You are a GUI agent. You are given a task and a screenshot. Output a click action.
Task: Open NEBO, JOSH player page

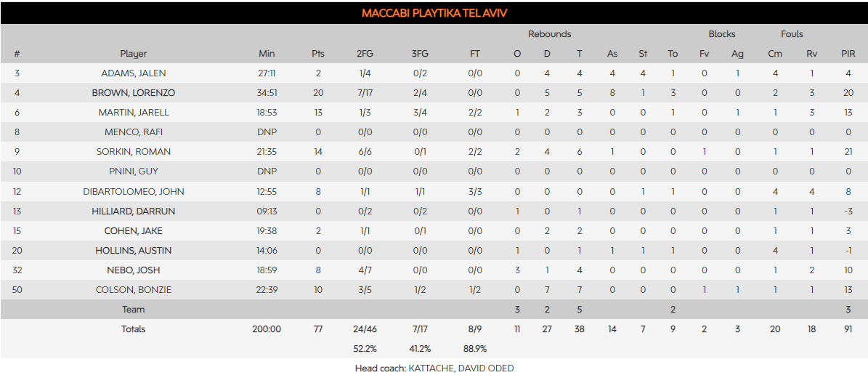[133, 270]
